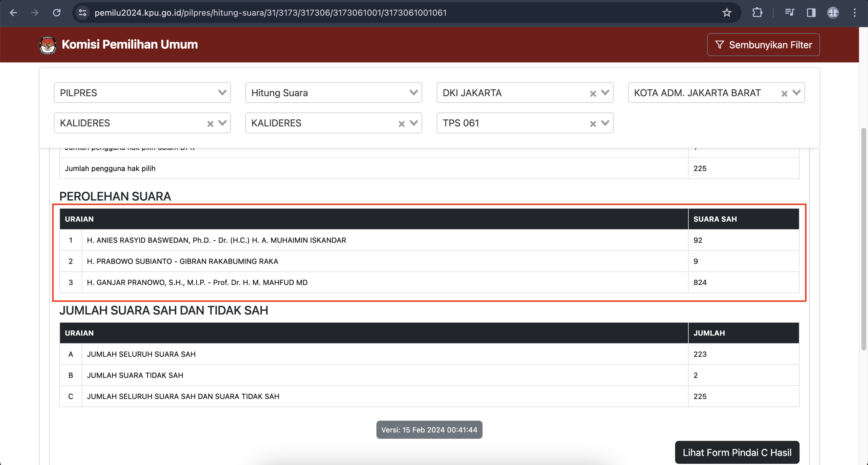This screenshot has width=868, height=465.
Task: Clear the TPS 061 selection
Action: coord(593,124)
